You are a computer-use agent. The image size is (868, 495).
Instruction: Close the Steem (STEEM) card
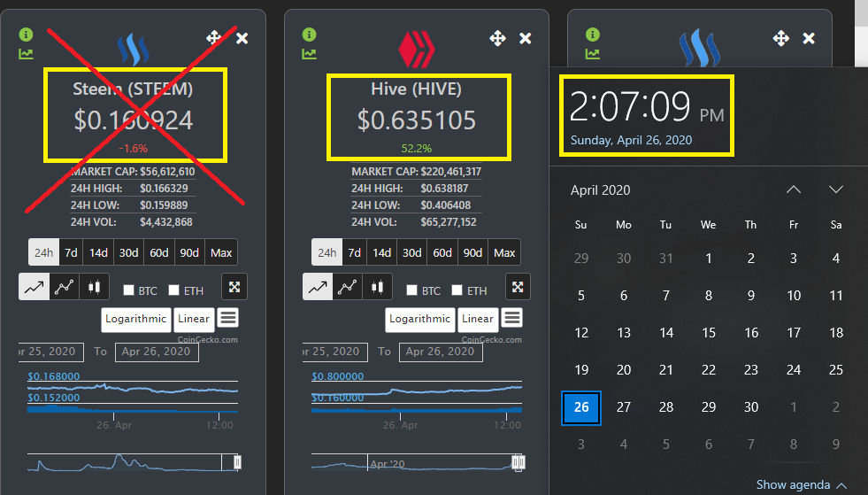point(242,38)
